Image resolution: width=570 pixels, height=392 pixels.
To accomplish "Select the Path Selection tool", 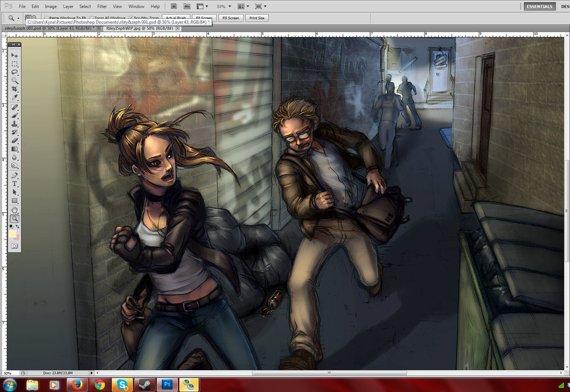I will (x=14, y=192).
